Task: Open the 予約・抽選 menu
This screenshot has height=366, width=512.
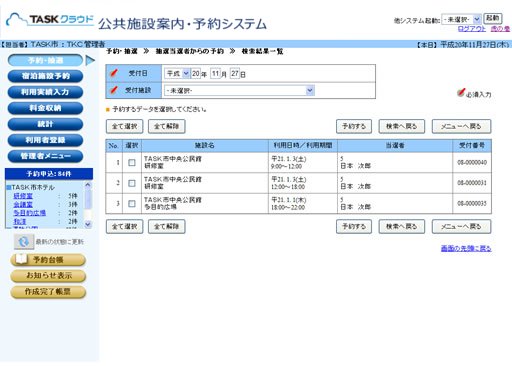Action: [x=45, y=60]
